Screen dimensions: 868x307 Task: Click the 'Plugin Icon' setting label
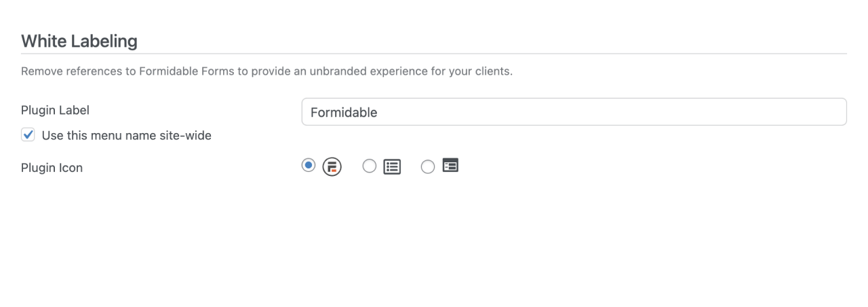point(52,168)
